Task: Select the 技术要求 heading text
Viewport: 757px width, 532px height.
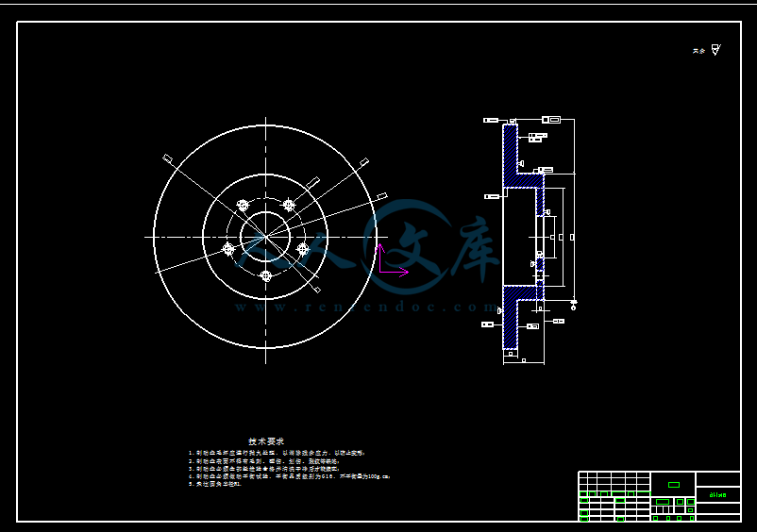Action: 266,441
